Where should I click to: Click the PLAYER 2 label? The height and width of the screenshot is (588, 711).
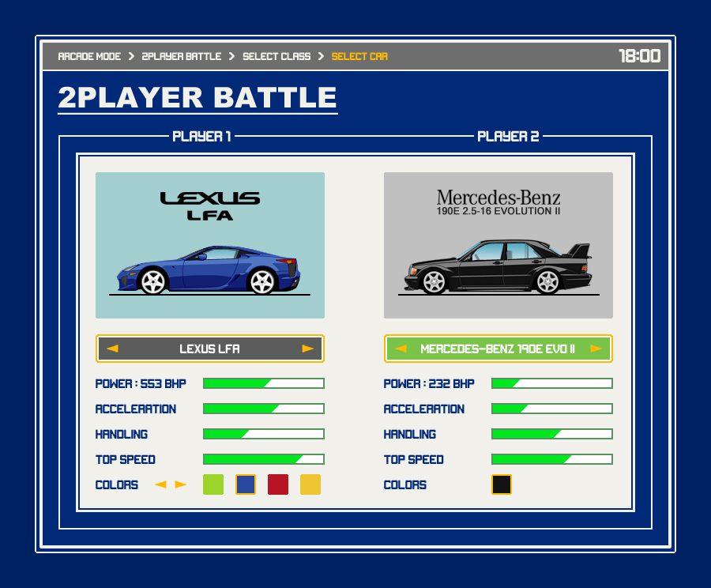pyautogui.click(x=508, y=136)
